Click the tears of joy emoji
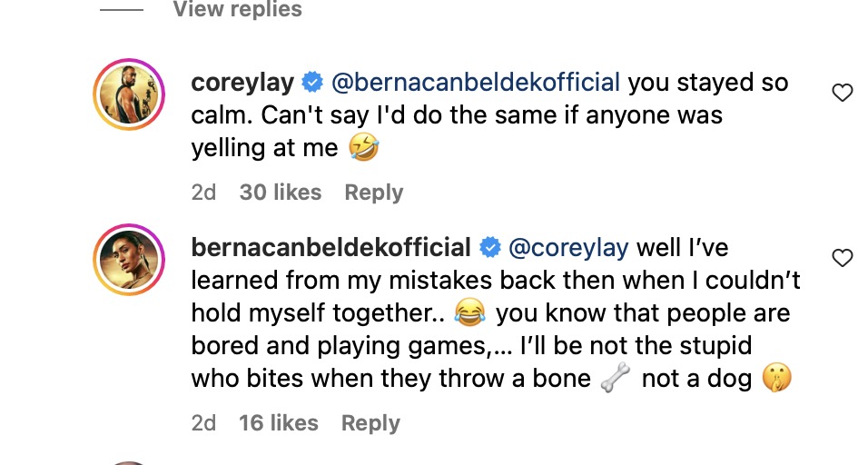 pyautogui.click(x=469, y=314)
